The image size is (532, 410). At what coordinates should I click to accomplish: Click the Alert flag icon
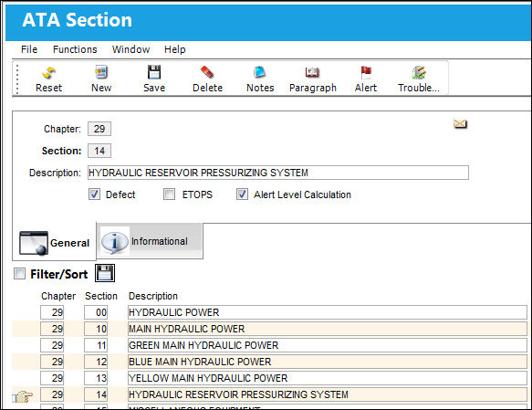(x=366, y=72)
